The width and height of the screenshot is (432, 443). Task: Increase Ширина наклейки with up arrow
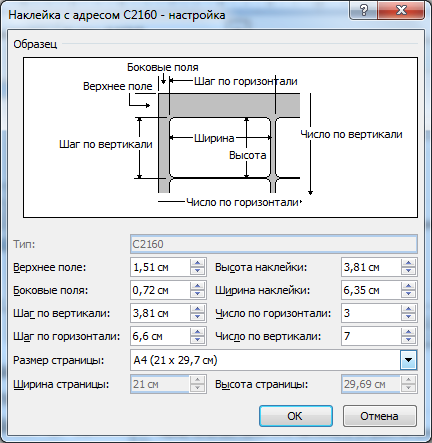click(x=408, y=286)
